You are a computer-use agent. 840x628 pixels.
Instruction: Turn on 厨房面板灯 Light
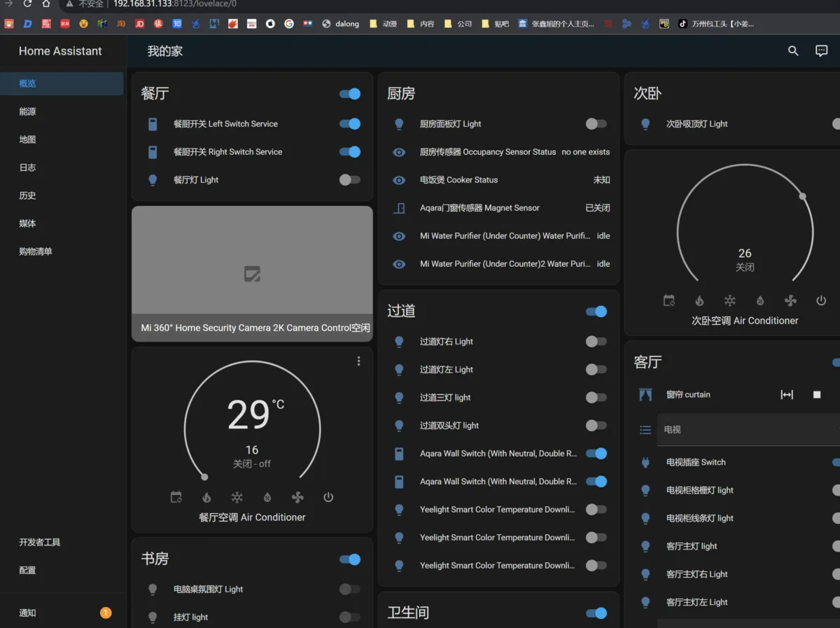[596, 124]
